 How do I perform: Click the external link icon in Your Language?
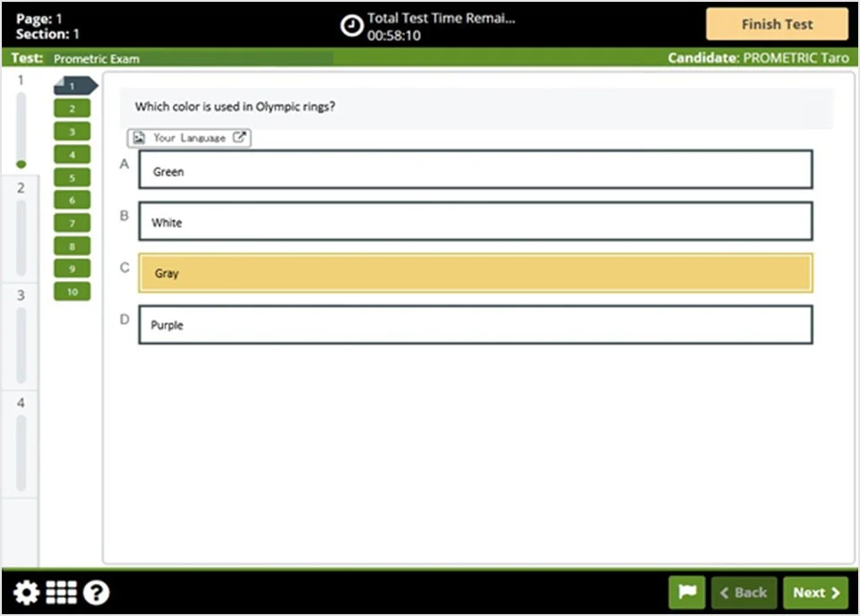[x=239, y=138]
